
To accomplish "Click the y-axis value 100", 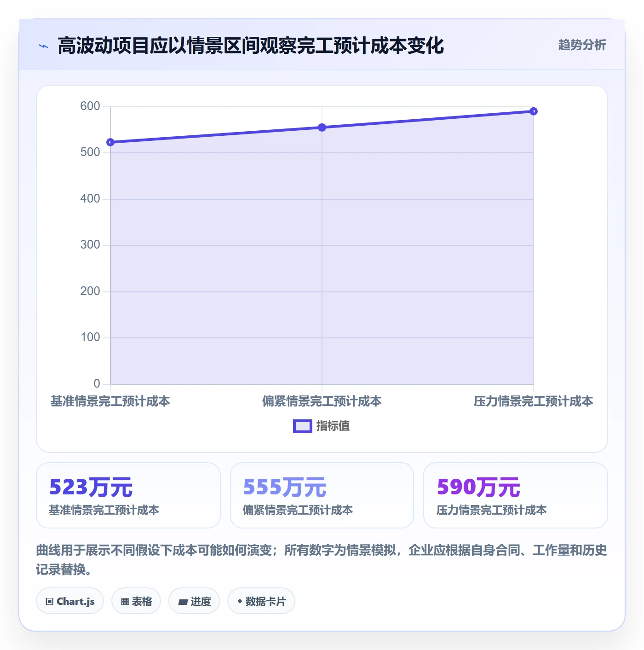I will click(90, 337).
